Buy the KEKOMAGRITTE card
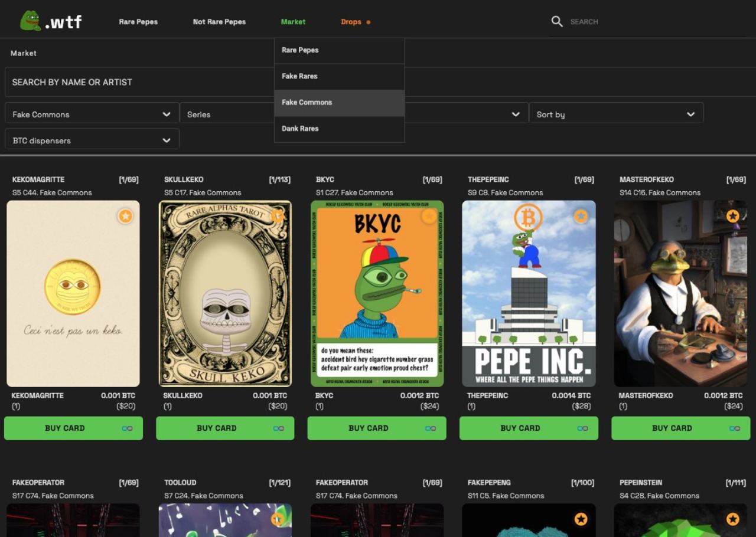Screen dimensions: 756x537 pyautogui.click(x=73, y=428)
